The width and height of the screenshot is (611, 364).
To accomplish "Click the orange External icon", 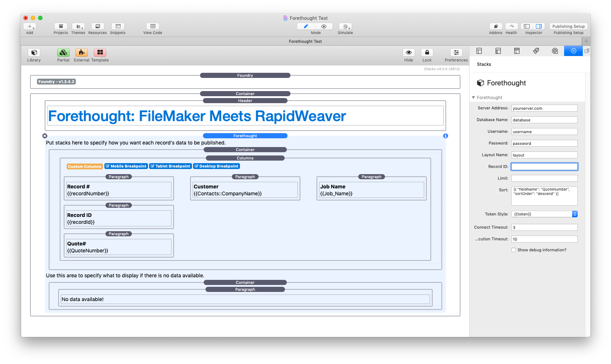I will click(82, 52).
